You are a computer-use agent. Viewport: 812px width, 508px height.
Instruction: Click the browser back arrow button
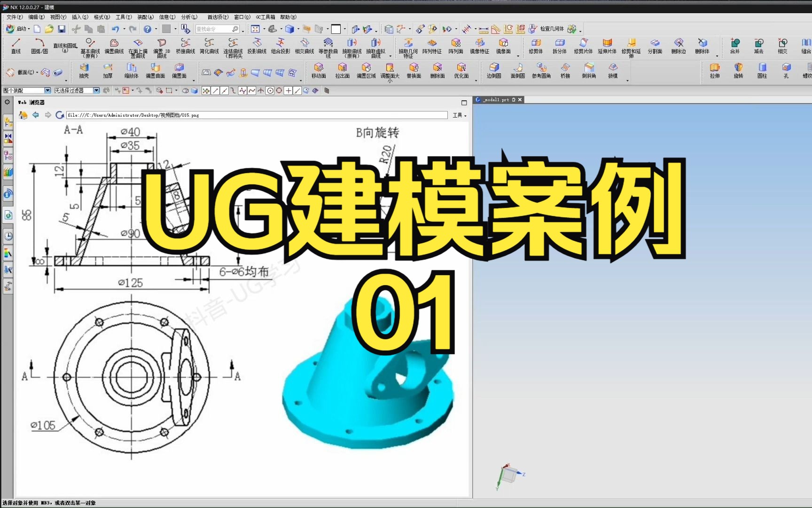(x=36, y=115)
